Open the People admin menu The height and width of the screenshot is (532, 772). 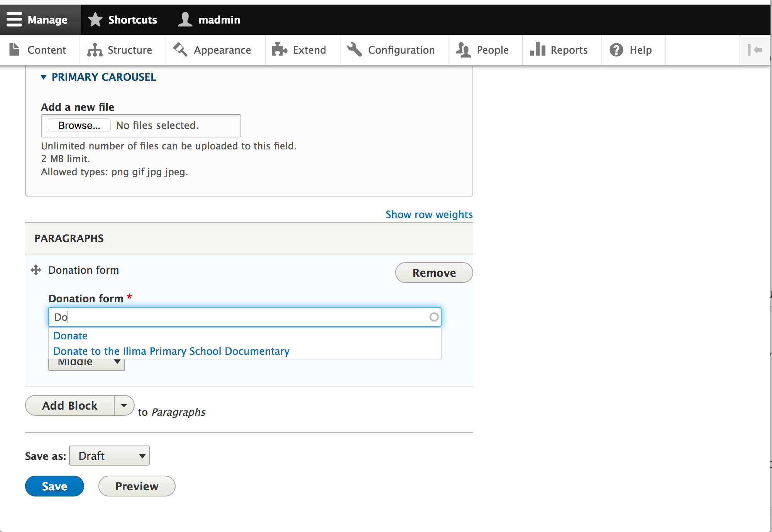485,49
